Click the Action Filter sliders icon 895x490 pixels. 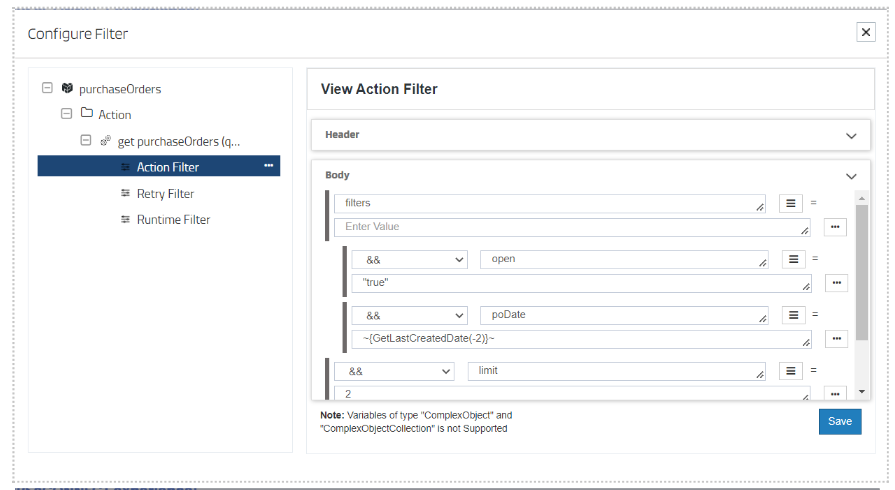pyautogui.click(x=125, y=167)
